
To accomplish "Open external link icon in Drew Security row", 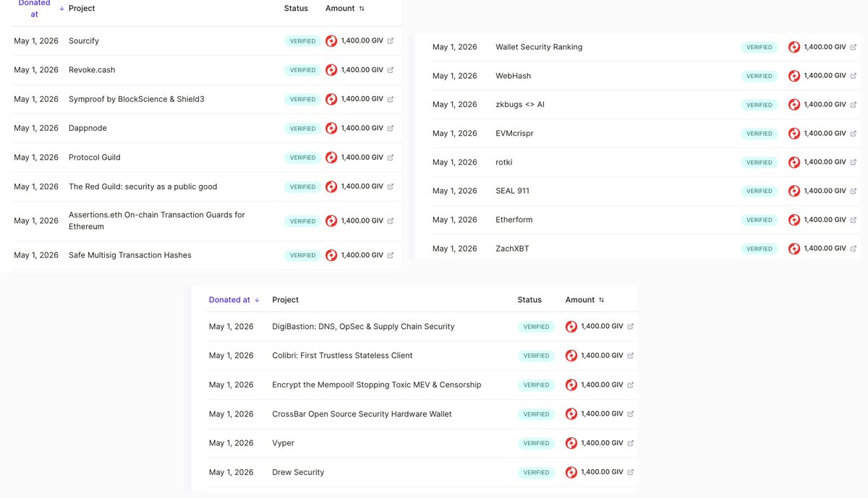I will (x=631, y=472).
